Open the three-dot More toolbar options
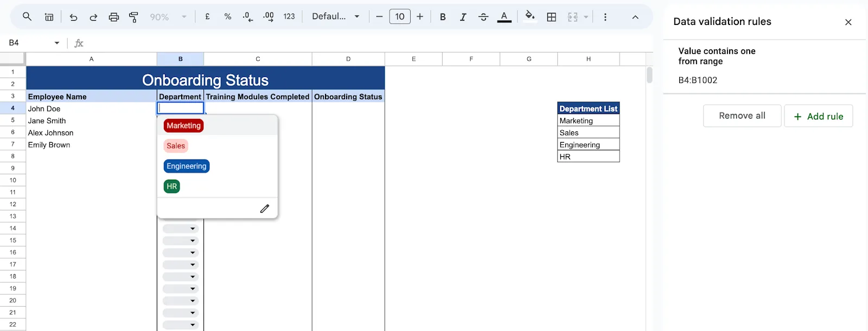Screen dimensions: 868x331 [x=605, y=17]
